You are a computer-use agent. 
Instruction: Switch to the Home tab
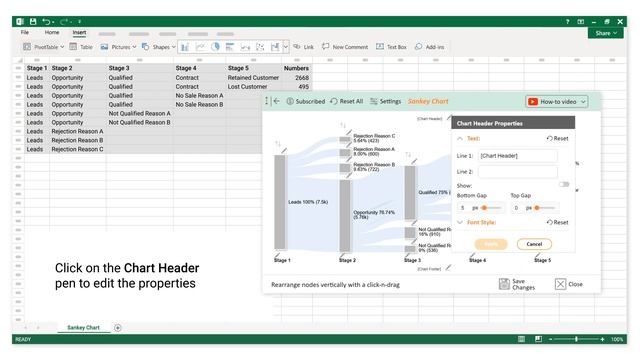point(52,32)
